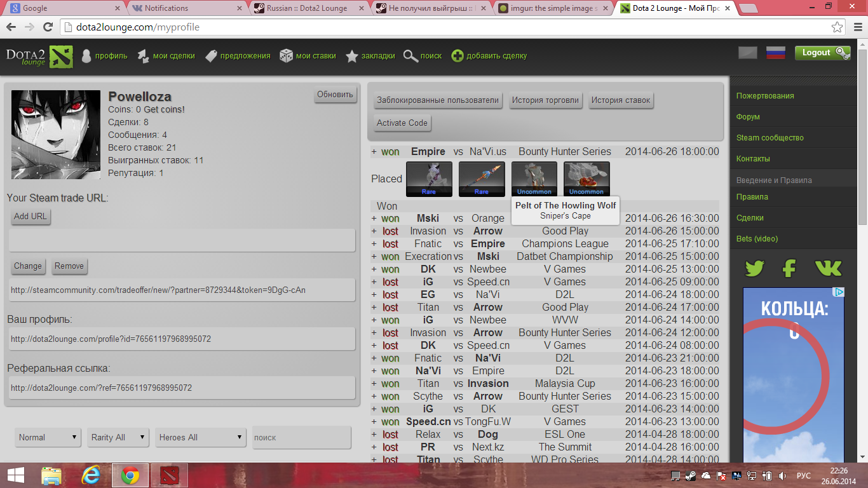Open Bets (video) sidebar link
This screenshot has height=488, width=868.
(757, 238)
